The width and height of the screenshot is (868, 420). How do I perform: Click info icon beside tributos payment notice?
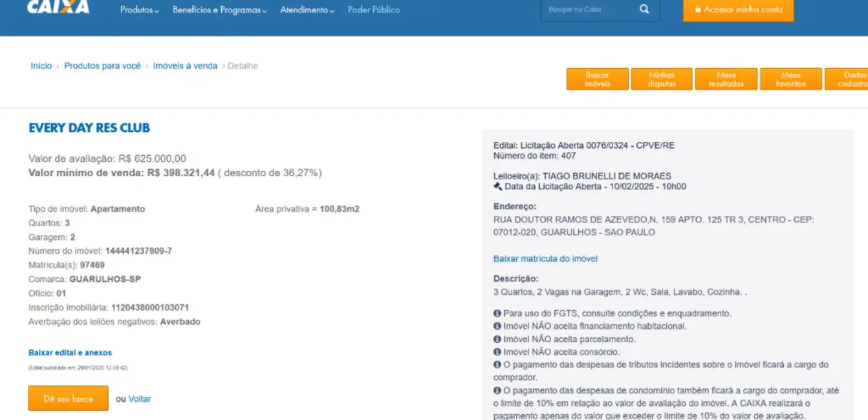(497, 365)
